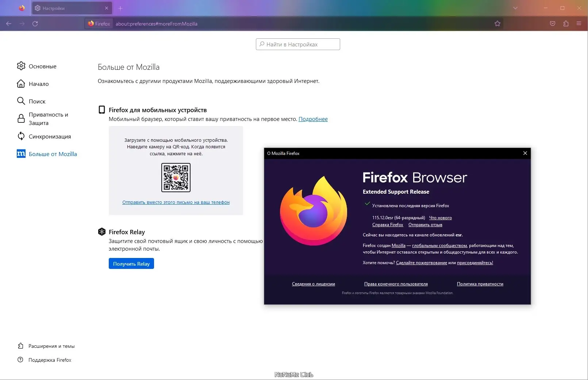This screenshot has height=380, width=588.
Task: Click the 115.12.0esr version text
Action: pyautogui.click(x=399, y=218)
